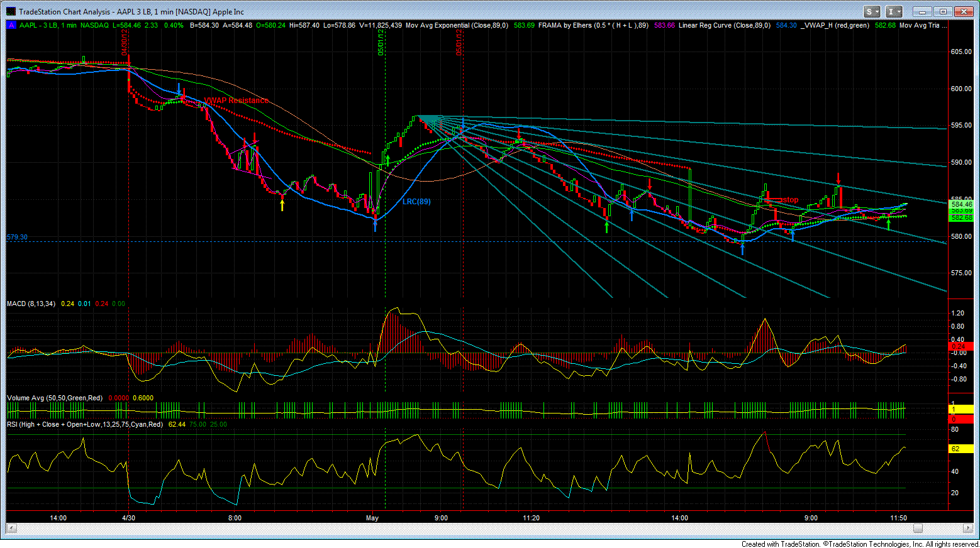Screen dimensions: 980x548
Task: Select the 'Volume Avg (50,50,Green,Red)' label
Action: pos(55,398)
